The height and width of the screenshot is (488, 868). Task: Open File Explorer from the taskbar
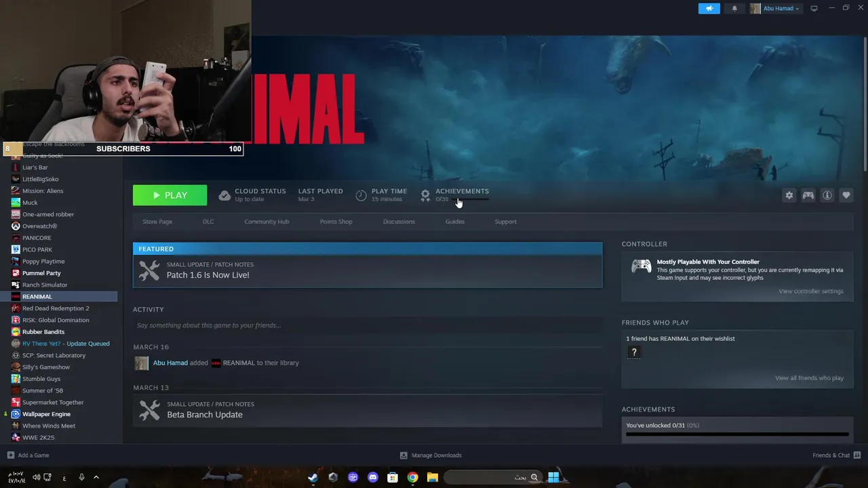[x=432, y=477]
